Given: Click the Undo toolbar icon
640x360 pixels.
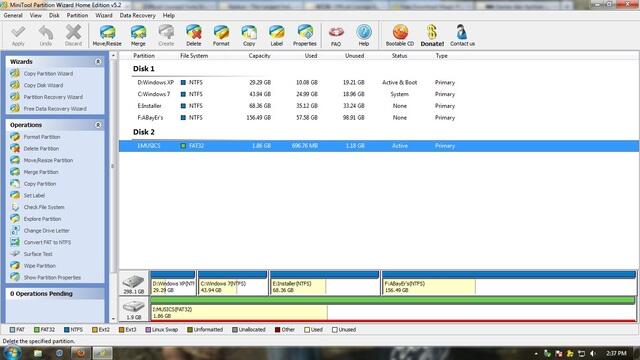Looking at the screenshot, I should tap(46, 36).
